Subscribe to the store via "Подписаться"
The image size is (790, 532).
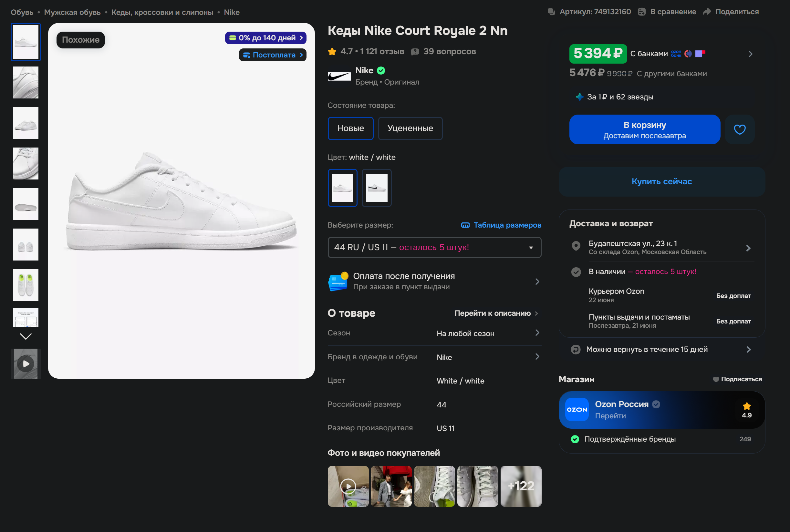737,379
